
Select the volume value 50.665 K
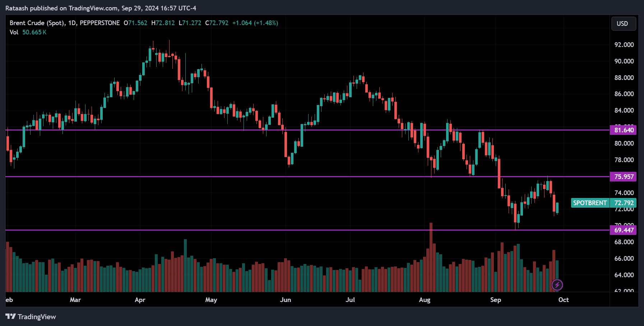click(34, 32)
